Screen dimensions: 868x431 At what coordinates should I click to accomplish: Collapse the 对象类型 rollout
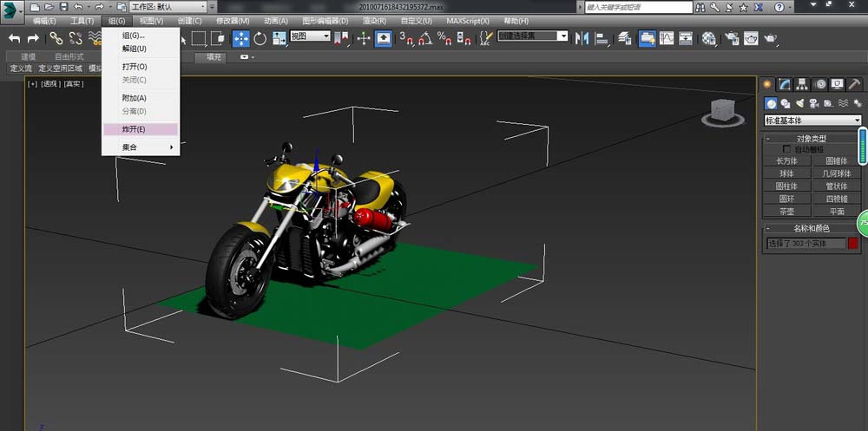[x=812, y=138]
